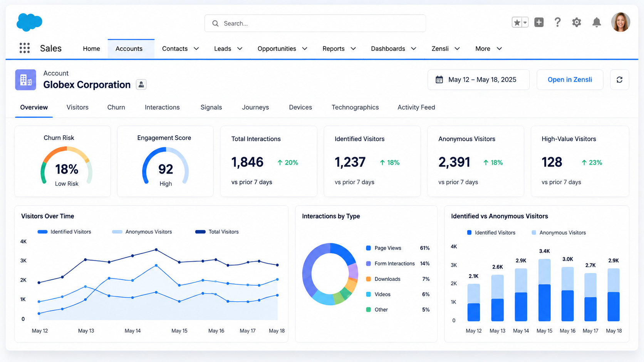The height and width of the screenshot is (362, 644).
Task: Click the Interactions by Type donut chart
Action: (x=330, y=274)
